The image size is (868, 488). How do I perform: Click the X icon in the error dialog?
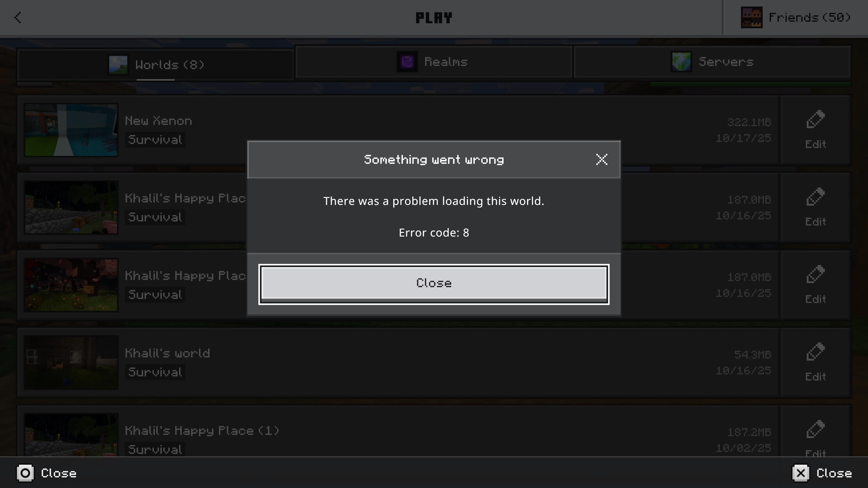tap(601, 159)
